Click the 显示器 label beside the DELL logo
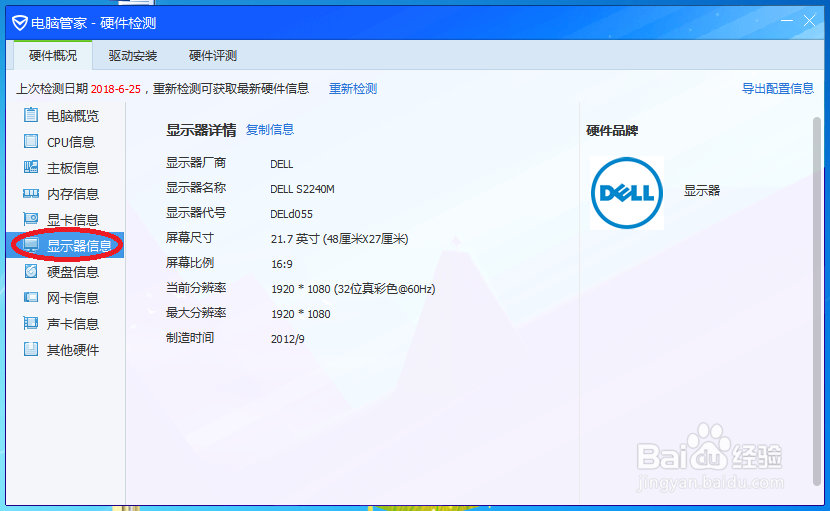This screenshot has width=830, height=511. (x=702, y=191)
